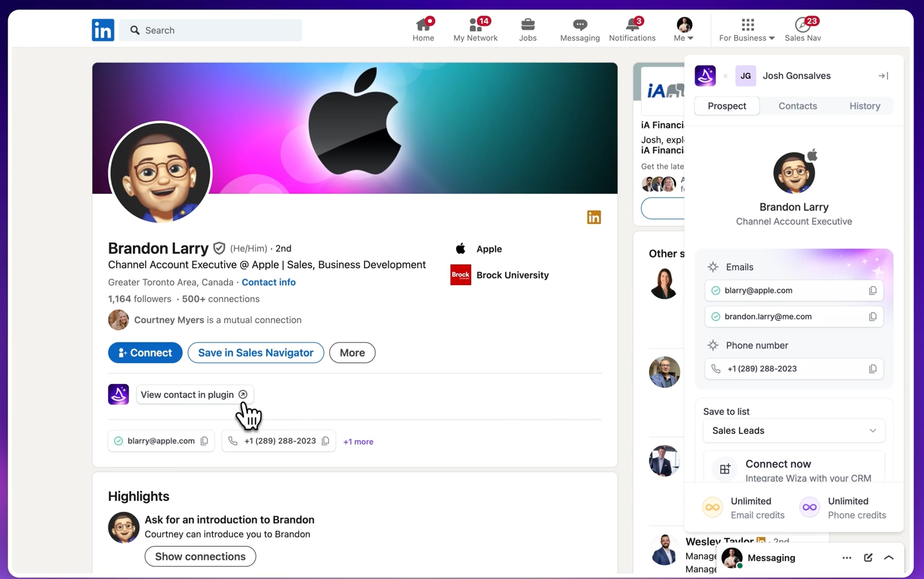
Task: Click the +1 (289) 288-2023 chip below profile
Action: pos(278,441)
